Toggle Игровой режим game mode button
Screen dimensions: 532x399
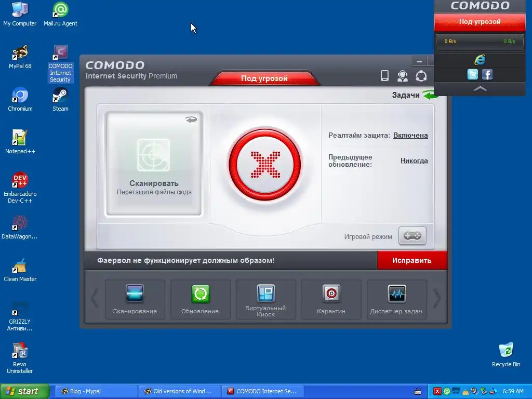coord(412,236)
